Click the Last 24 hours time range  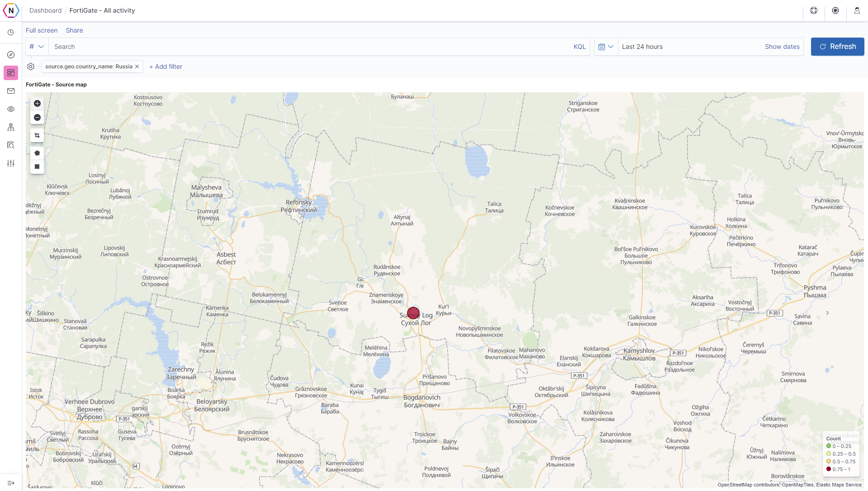pos(642,47)
